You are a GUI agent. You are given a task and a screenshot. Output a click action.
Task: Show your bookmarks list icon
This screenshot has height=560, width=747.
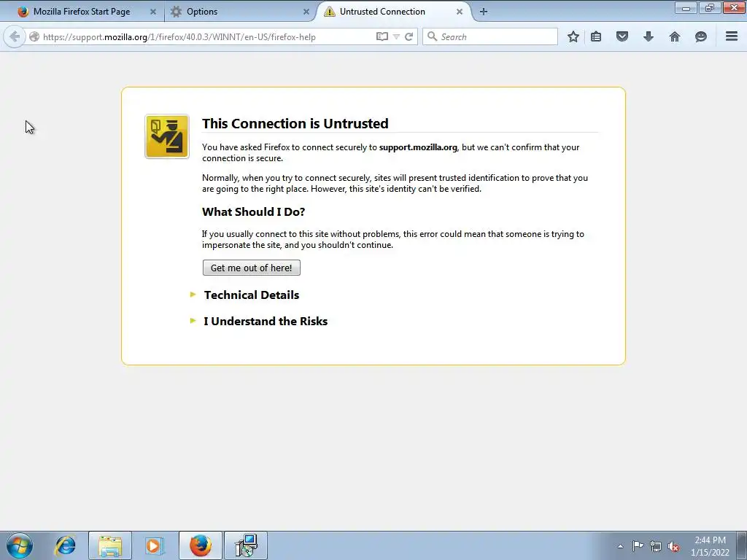(596, 36)
